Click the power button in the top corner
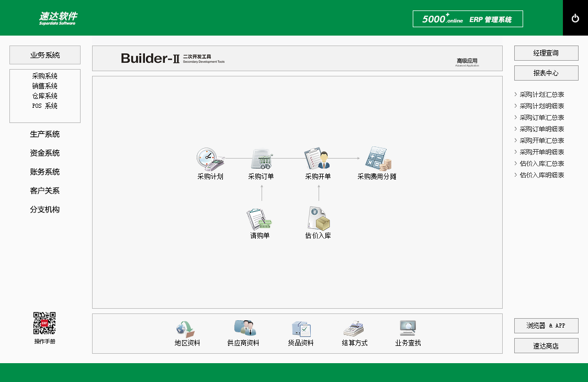 point(575,18)
